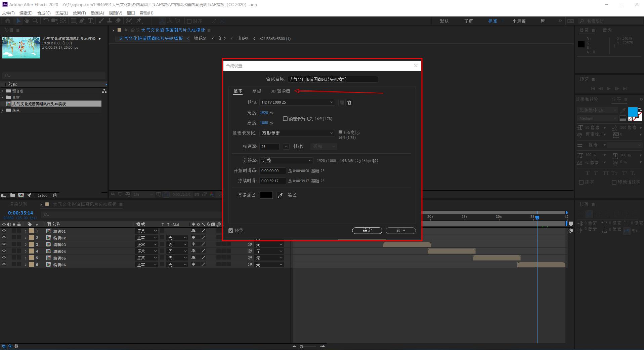Select the Pen tool in toolbar
Viewport: 644px width, 350px height.
(x=82, y=21)
